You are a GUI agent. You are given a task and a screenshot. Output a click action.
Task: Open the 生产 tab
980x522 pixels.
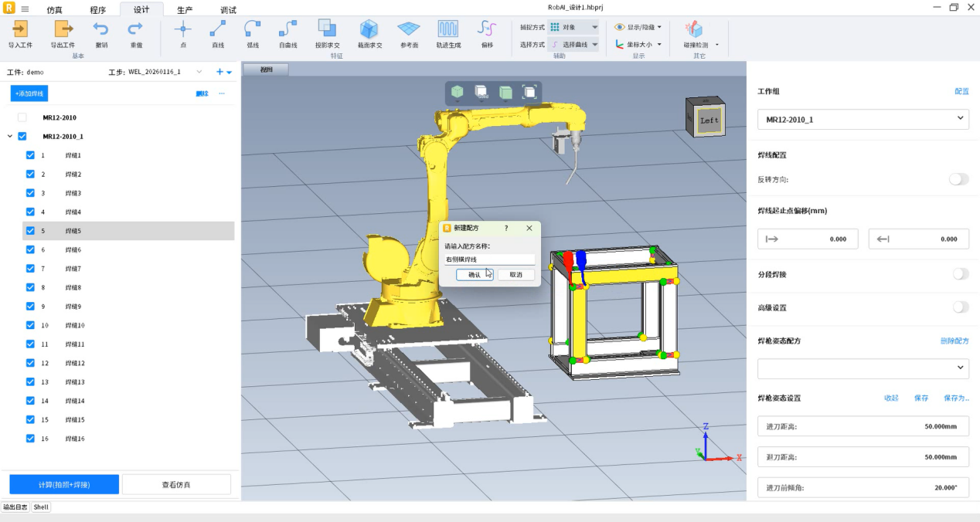coord(185,10)
